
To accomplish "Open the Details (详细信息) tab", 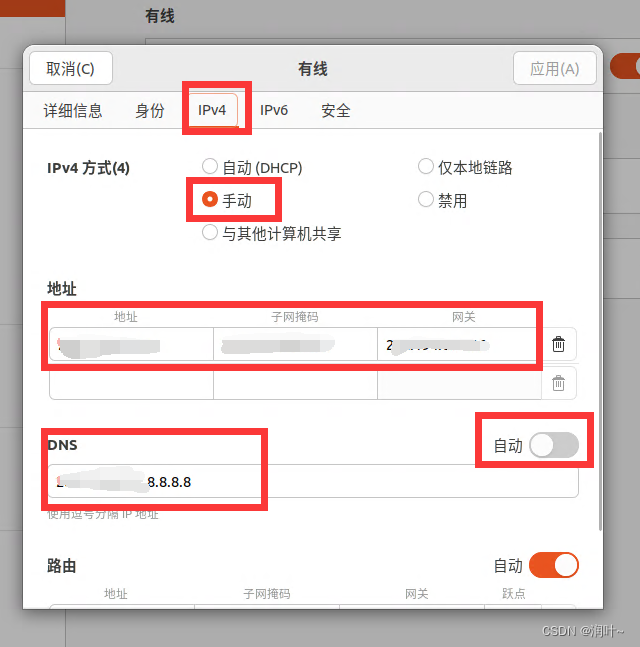I will 73,110.
